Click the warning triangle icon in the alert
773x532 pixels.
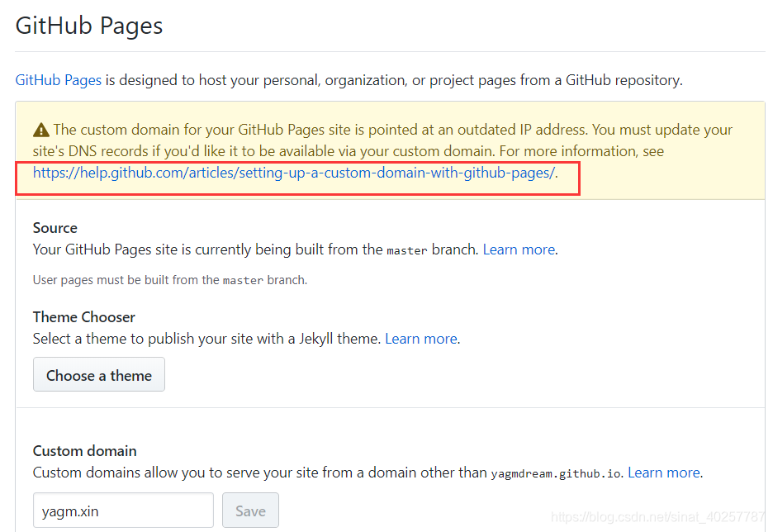tap(41, 131)
